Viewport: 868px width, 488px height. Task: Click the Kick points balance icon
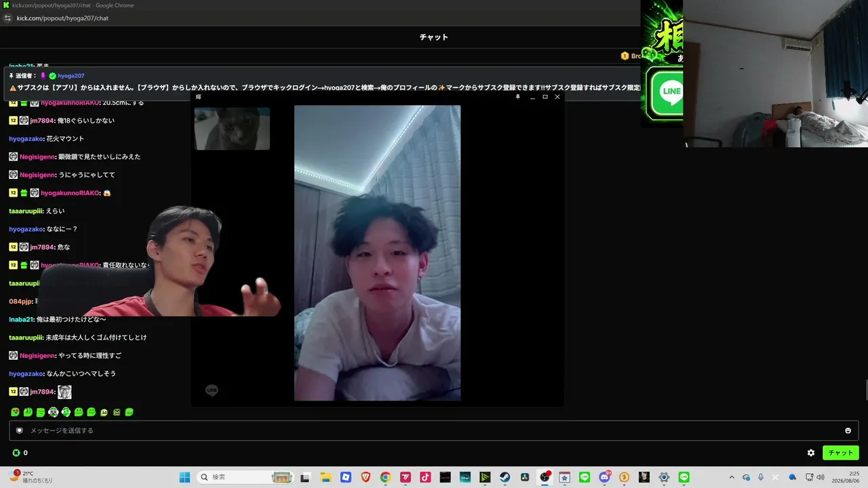click(x=16, y=453)
